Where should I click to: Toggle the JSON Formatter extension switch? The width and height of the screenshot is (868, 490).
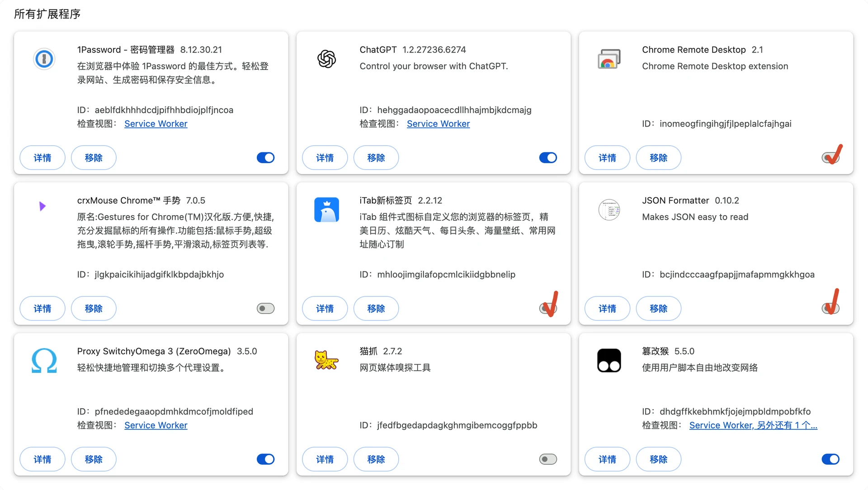830,308
